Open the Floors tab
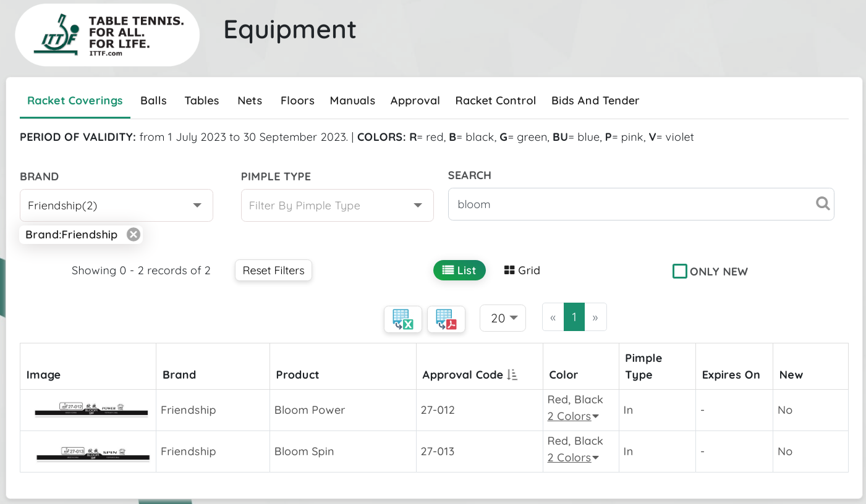This screenshot has width=866, height=504. click(297, 101)
